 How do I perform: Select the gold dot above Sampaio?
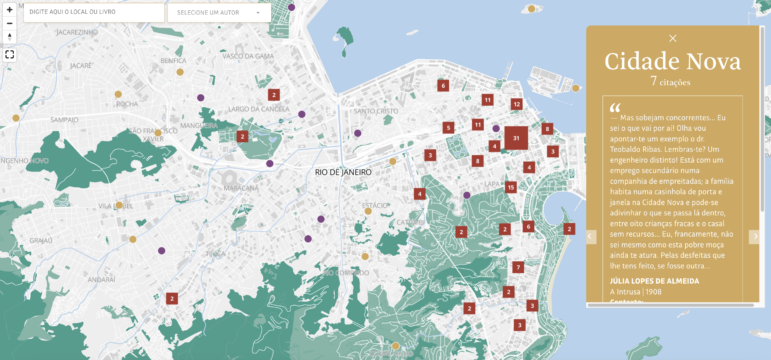click(x=16, y=118)
